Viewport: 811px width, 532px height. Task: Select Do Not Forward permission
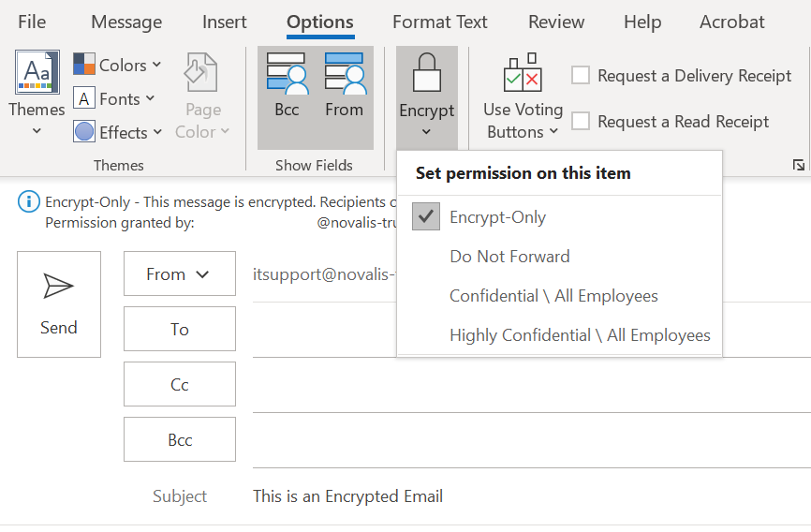coord(509,257)
